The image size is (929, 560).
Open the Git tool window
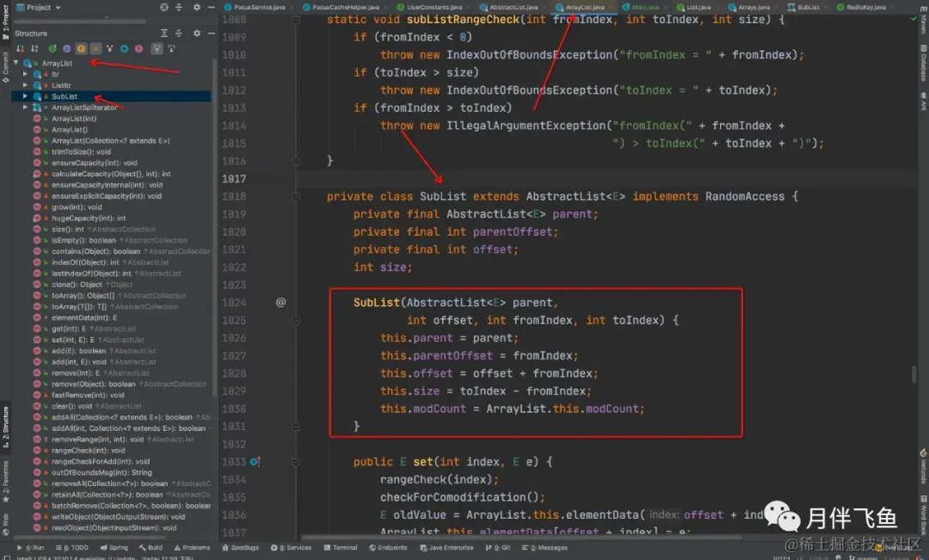498,548
